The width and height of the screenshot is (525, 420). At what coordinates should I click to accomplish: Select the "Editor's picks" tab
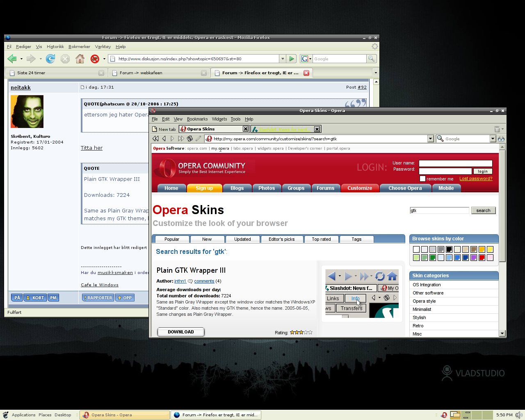(x=281, y=239)
